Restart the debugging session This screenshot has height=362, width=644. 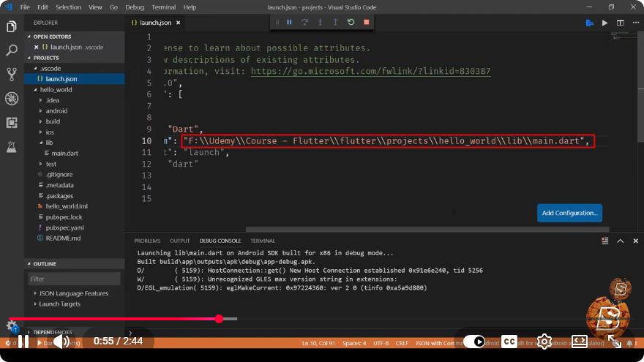(x=351, y=22)
